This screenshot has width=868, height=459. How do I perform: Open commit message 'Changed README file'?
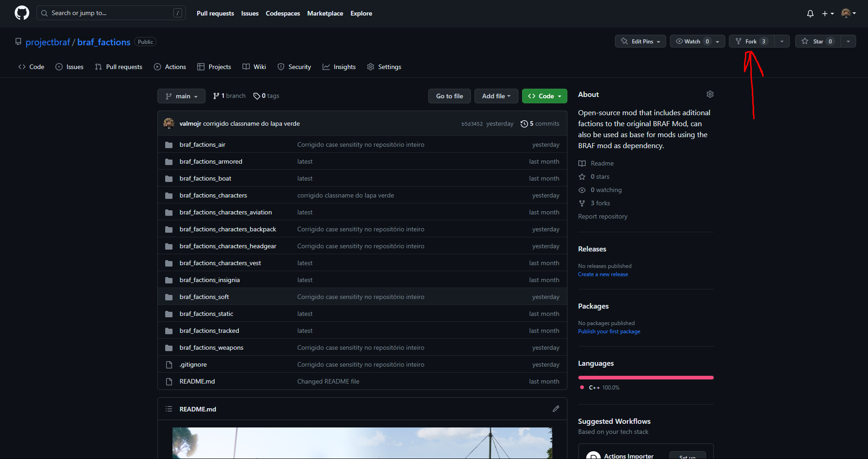click(x=328, y=382)
